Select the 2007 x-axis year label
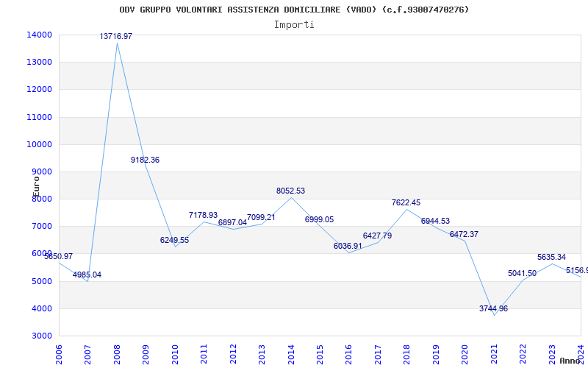588x368 pixels. [87, 355]
